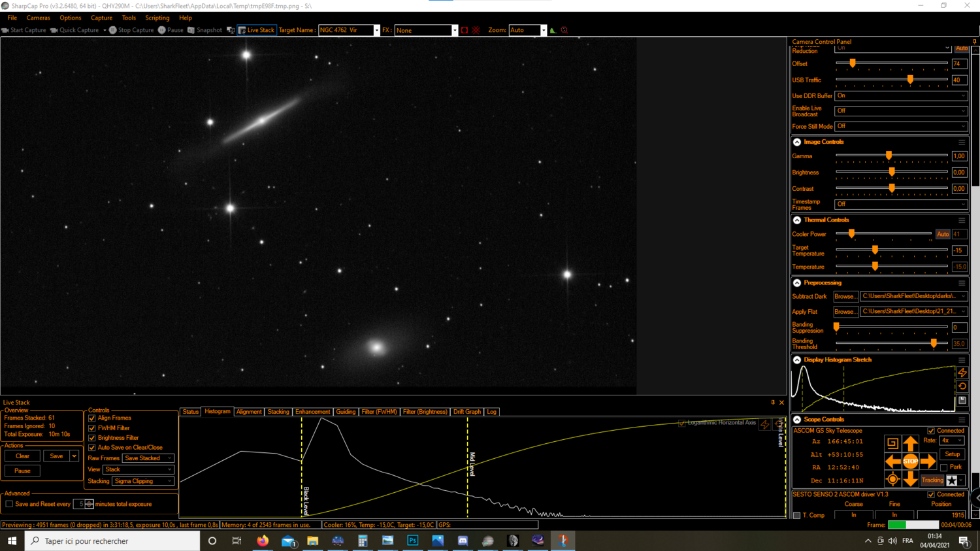Click the auto-stretch lightning icon in Display Histogram Stretch
The image size is (980, 551).
[962, 372]
